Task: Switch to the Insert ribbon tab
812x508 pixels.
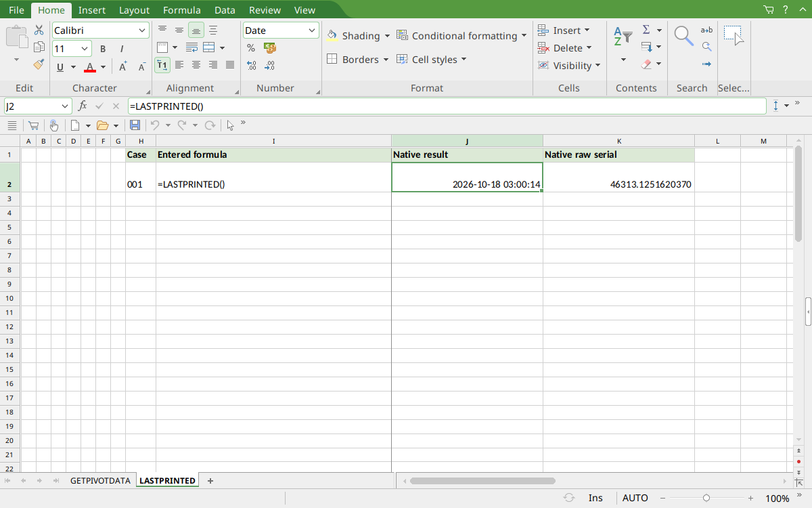Action: coord(91,10)
